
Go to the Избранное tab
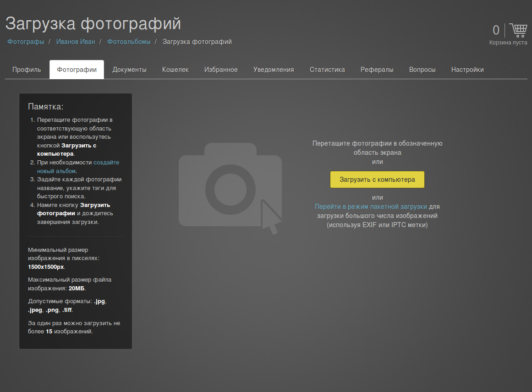(221, 70)
